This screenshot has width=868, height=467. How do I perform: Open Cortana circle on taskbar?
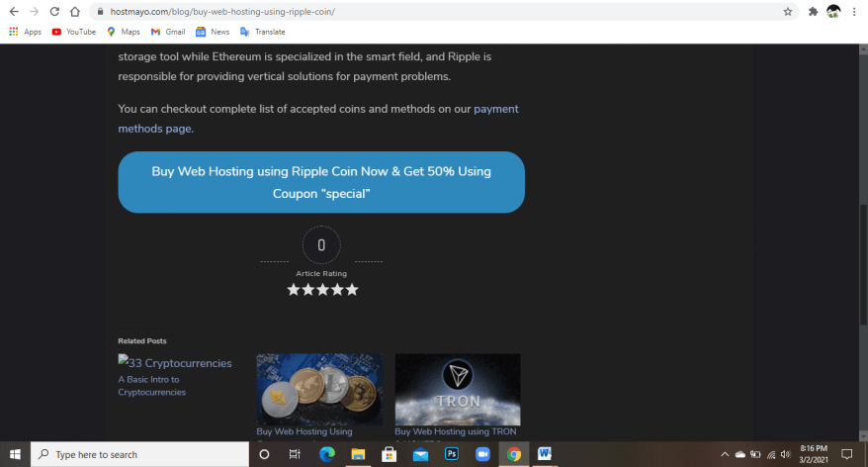264,454
